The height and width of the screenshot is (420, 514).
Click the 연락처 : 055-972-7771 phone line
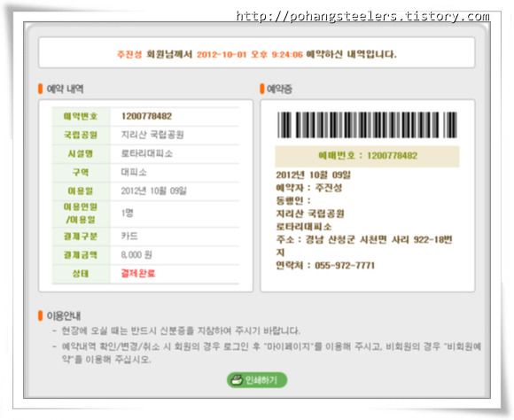(x=325, y=265)
